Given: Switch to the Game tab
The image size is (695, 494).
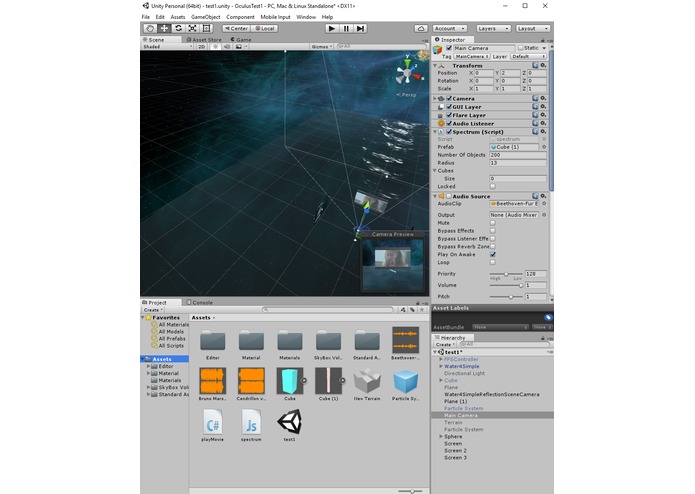Looking at the screenshot, I should [x=241, y=39].
